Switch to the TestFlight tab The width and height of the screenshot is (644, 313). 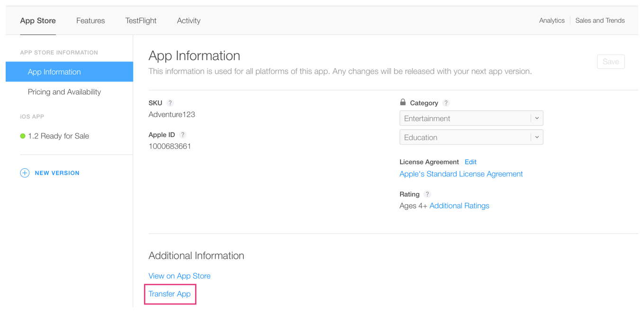coord(141,20)
